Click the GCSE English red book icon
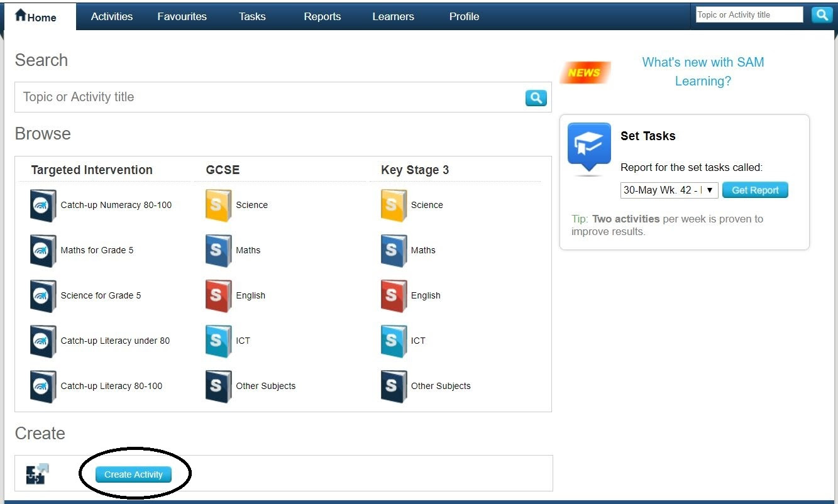The width and height of the screenshot is (838, 504). pos(218,296)
